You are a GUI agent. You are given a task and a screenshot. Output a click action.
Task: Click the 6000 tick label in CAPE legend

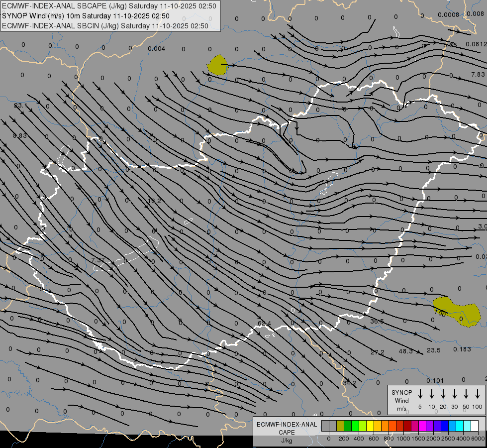click(x=478, y=439)
